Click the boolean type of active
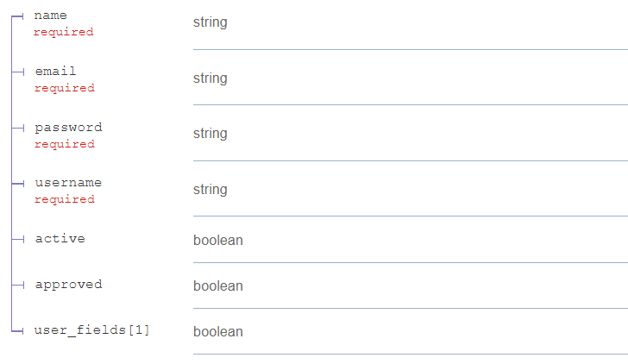628x364 pixels. point(218,241)
